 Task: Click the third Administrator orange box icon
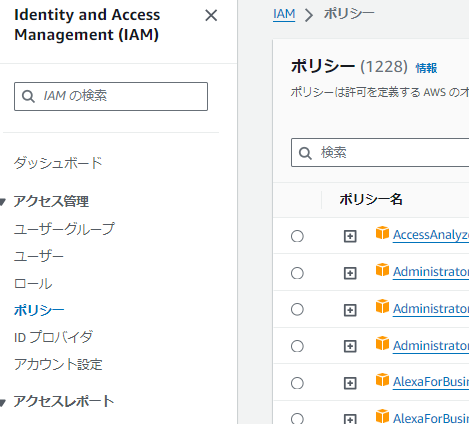click(x=382, y=343)
